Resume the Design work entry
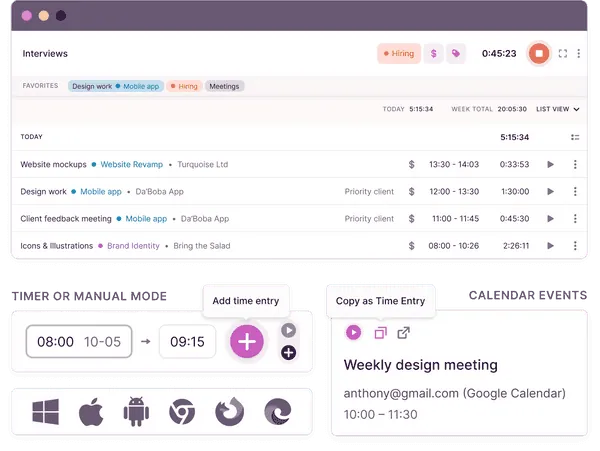 [550, 192]
